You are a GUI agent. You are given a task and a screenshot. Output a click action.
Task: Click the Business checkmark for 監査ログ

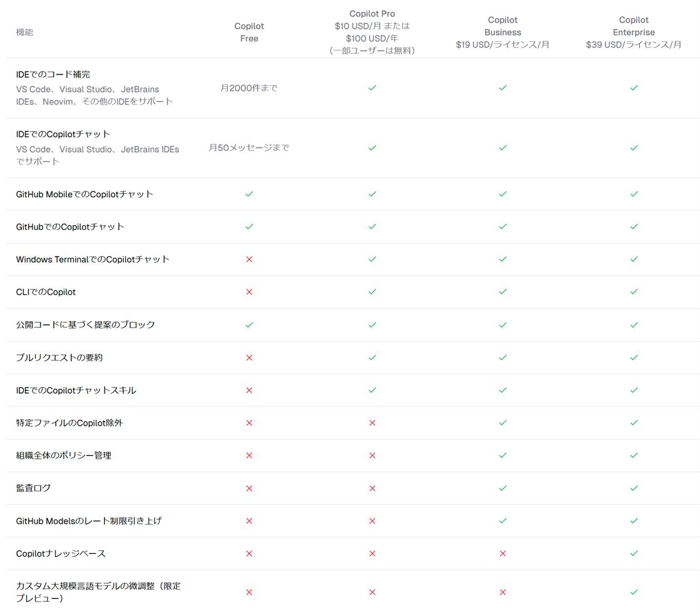coord(503,488)
